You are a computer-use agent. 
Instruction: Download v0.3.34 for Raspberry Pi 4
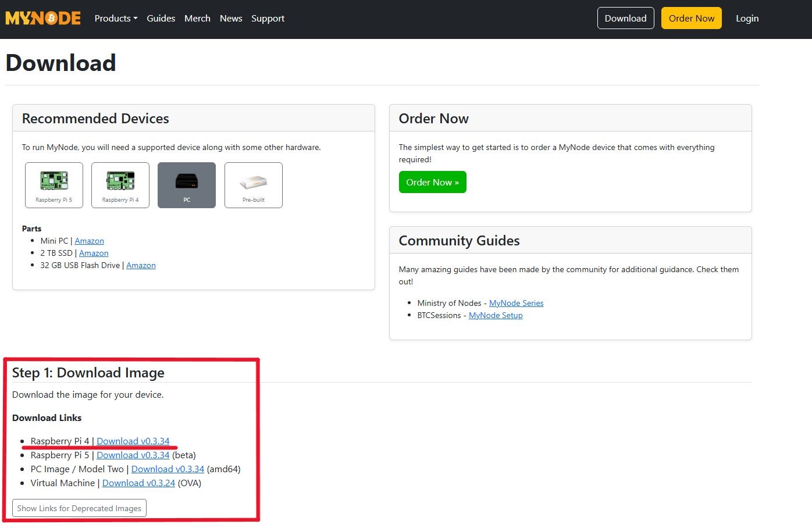tap(133, 441)
